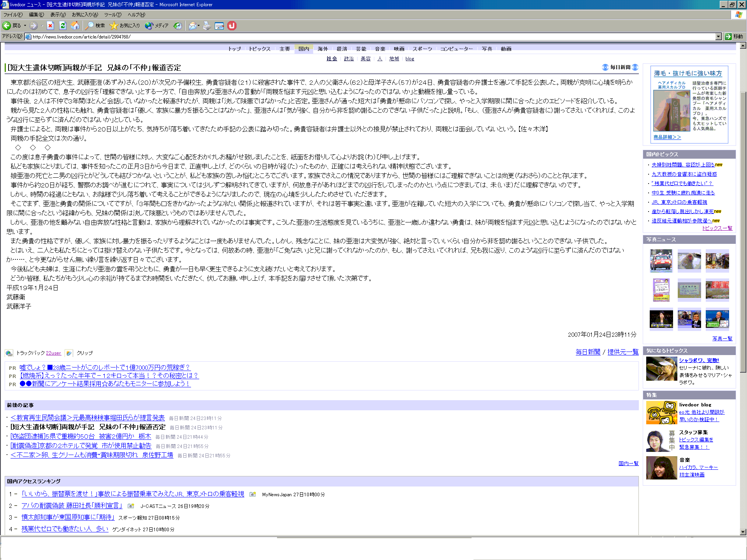Click the Edit page icon in toolbar

(x=219, y=26)
